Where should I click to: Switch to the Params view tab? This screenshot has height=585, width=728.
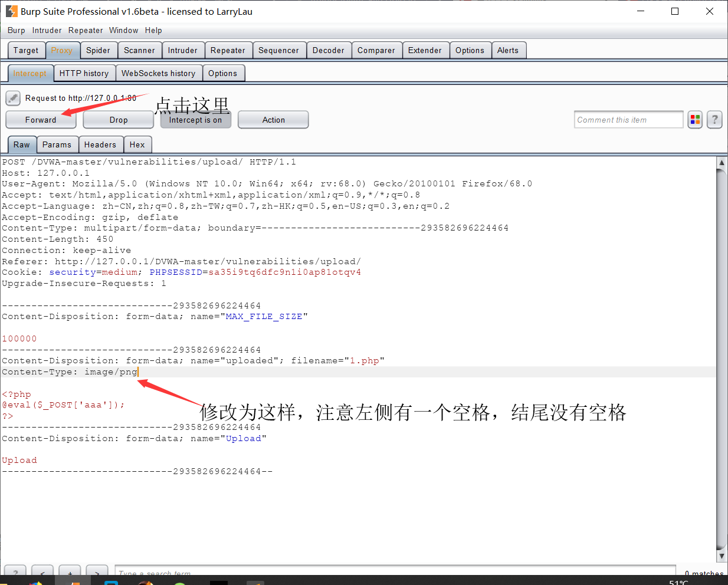click(x=57, y=144)
